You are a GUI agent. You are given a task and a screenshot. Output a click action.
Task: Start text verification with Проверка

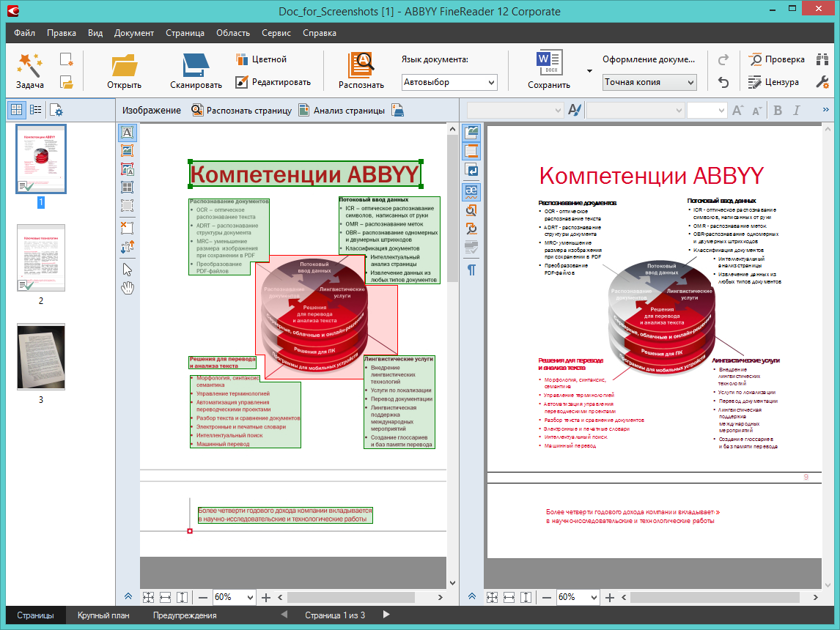(776, 59)
